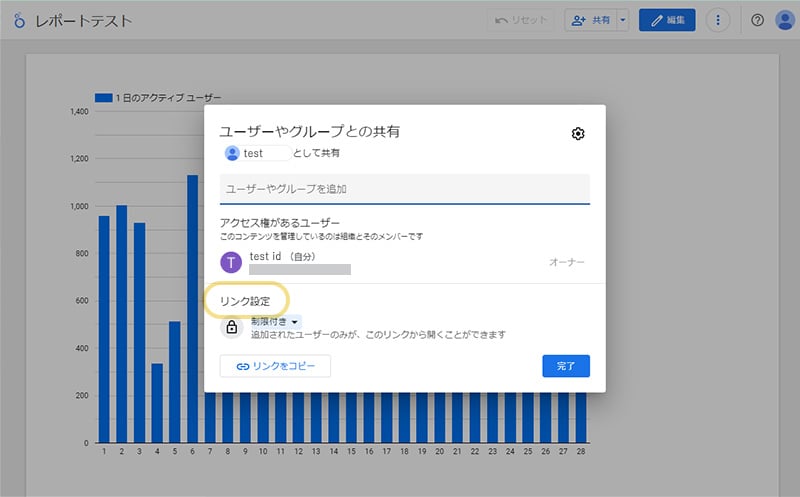The height and width of the screenshot is (497, 800).
Task: Click the x-axis label 14
Action: (334, 452)
